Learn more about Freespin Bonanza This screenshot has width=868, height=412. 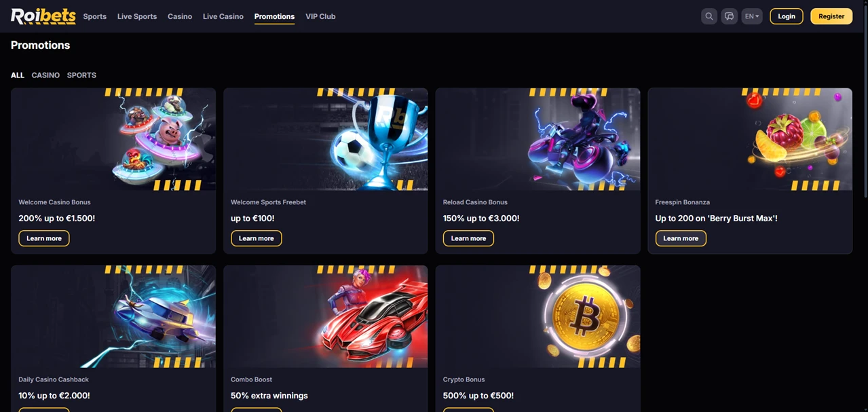coord(681,238)
